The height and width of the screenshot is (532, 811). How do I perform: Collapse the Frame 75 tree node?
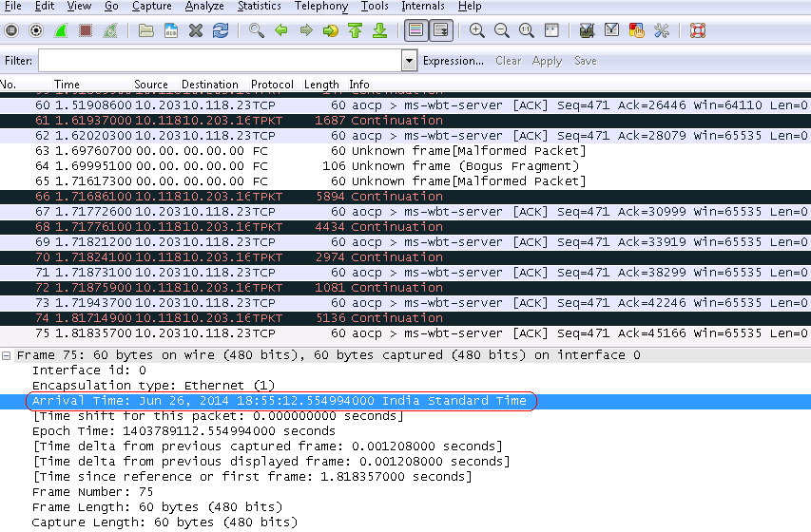(x=8, y=355)
